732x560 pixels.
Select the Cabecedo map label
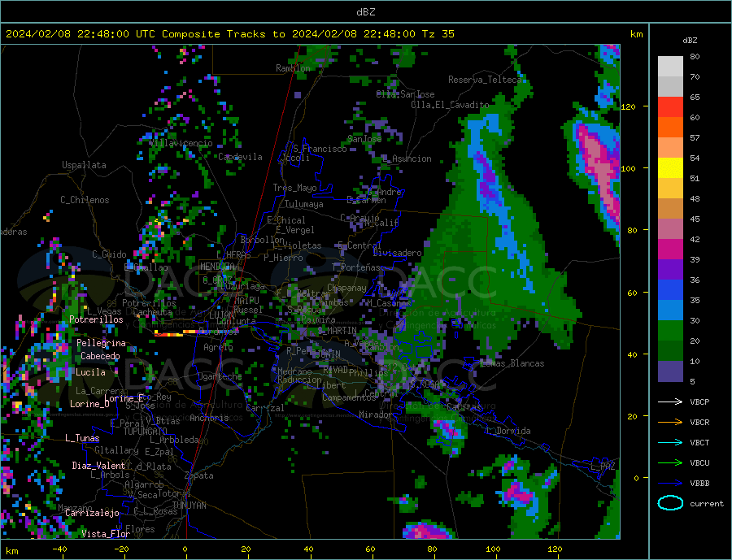point(100,356)
